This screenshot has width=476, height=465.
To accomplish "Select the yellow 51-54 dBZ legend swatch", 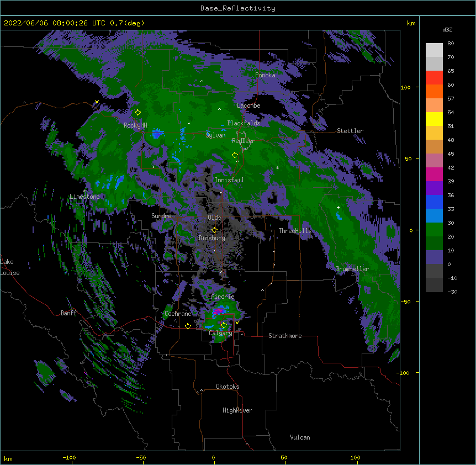I will (434, 119).
